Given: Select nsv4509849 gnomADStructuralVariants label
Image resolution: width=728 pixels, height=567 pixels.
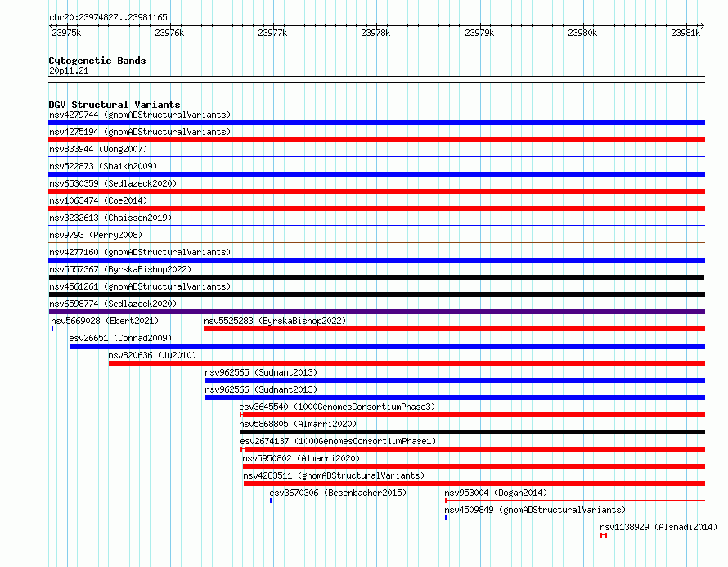Looking at the screenshot, I should coord(535,510).
